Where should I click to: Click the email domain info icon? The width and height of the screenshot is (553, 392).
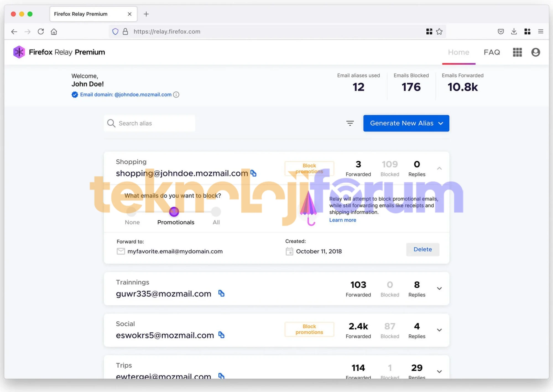(x=176, y=95)
